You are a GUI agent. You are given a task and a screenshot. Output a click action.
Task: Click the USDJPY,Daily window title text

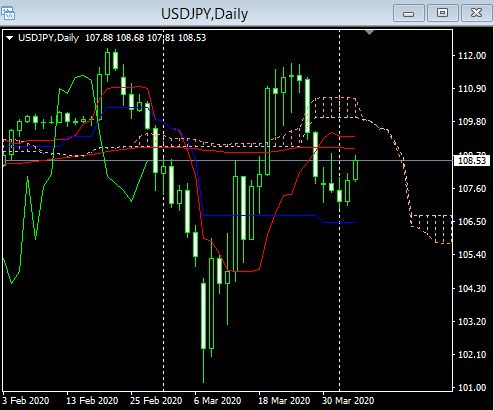(204, 14)
